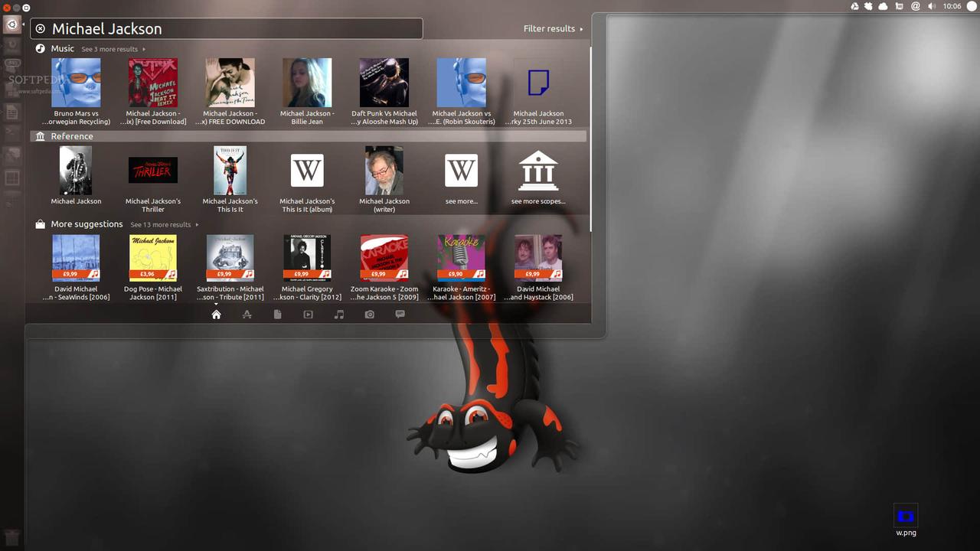Image resolution: width=980 pixels, height=551 pixels.
Task: Expand 'See 13 more results' suggestions
Action: point(163,225)
